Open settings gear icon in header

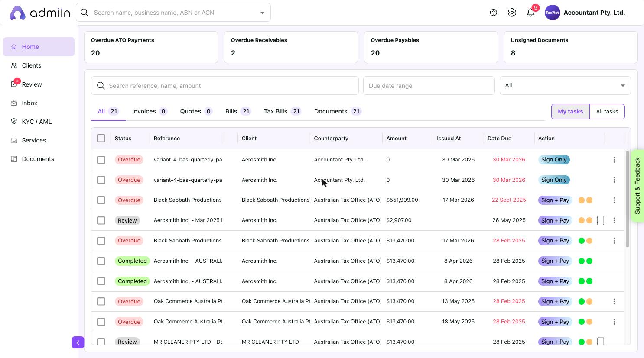[512, 13]
